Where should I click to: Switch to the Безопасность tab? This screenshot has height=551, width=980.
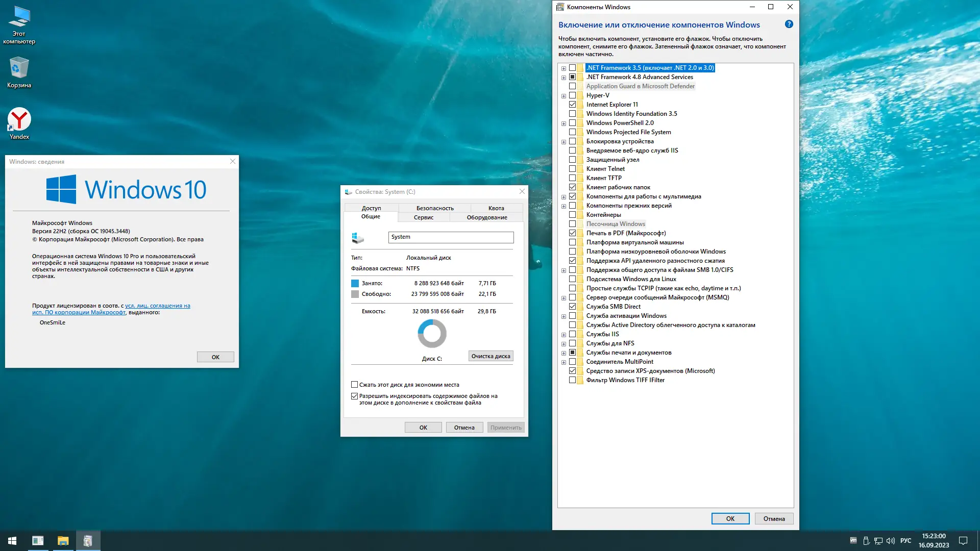coord(435,208)
